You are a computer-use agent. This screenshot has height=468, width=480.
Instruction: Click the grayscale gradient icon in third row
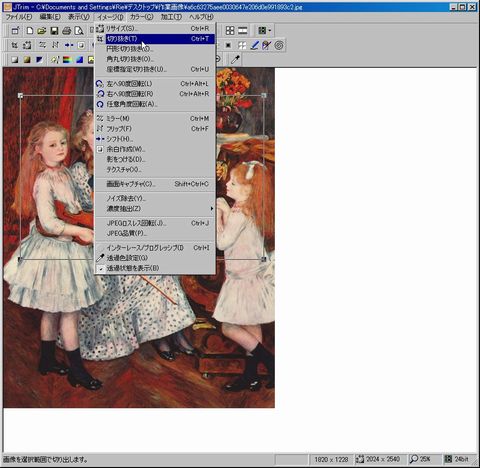(x=15, y=60)
